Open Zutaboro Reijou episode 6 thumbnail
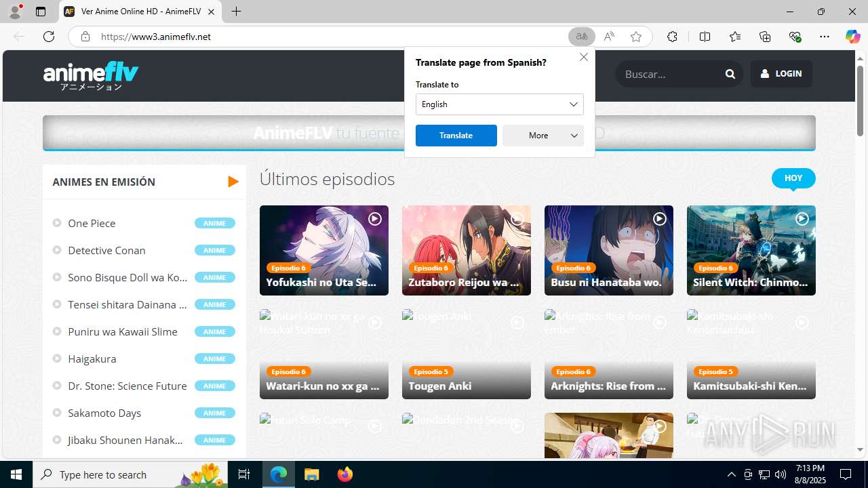 click(x=467, y=250)
